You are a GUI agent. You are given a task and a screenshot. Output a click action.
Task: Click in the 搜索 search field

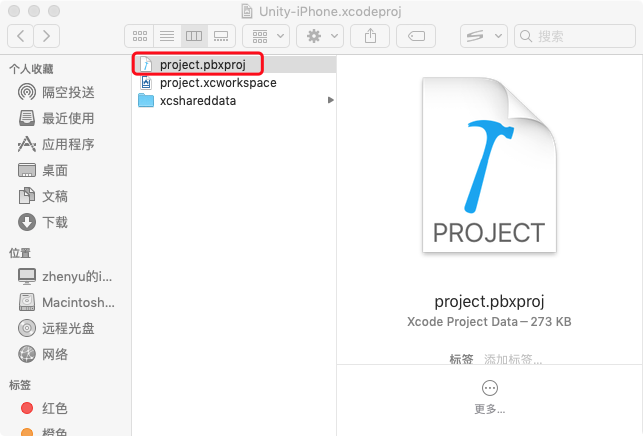tap(575, 36)
